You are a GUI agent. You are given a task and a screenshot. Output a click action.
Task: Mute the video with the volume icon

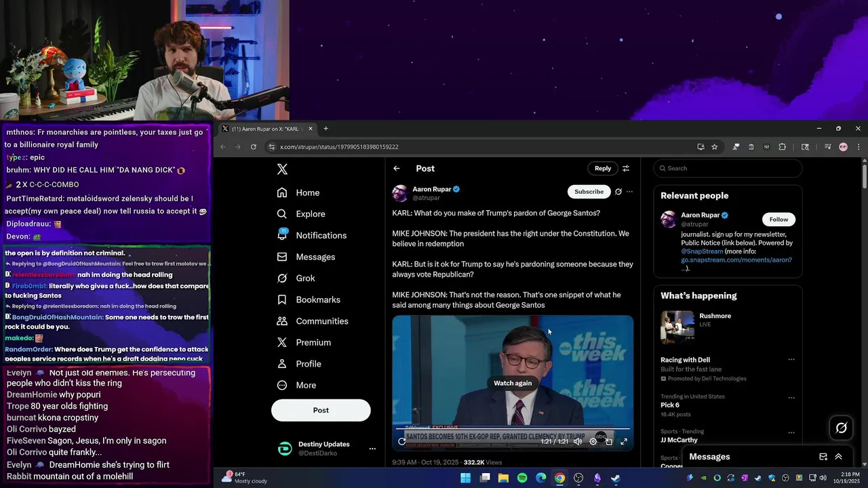(578, 442)
